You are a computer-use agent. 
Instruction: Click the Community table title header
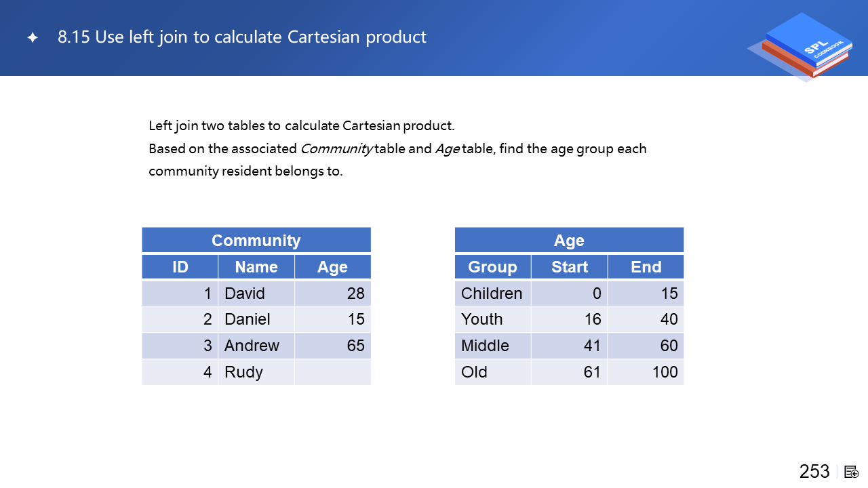(256, 241)
